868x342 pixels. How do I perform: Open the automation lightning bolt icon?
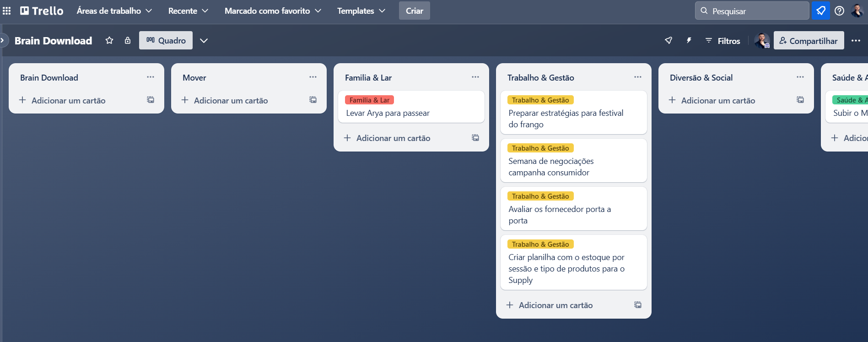coord(689,41)
